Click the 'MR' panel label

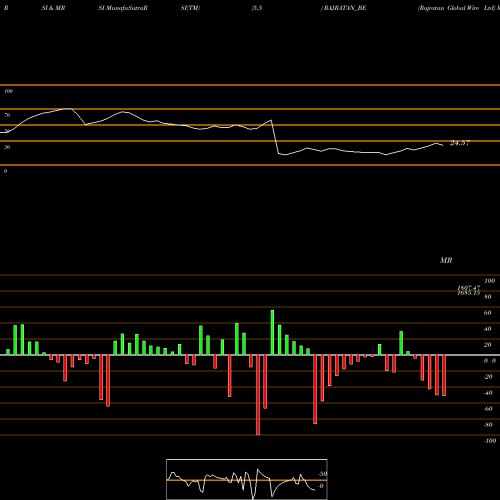pos(446,260)
